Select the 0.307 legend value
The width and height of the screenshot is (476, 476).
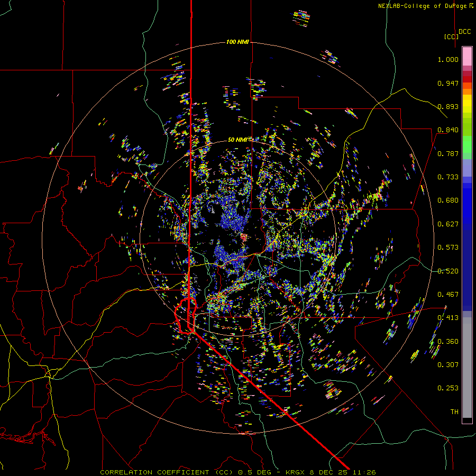click(448, 365)
